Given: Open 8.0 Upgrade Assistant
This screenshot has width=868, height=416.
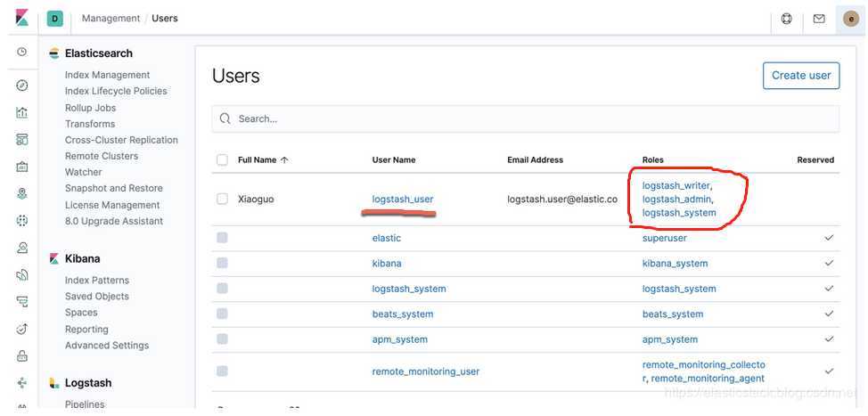Looking at the screenshot, I should click(x=113, y=221).
